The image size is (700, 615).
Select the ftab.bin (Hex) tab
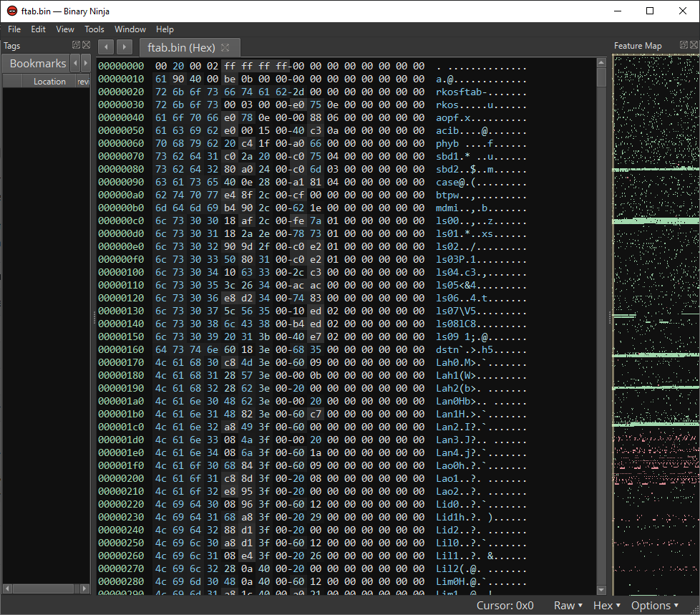[180, 48]
